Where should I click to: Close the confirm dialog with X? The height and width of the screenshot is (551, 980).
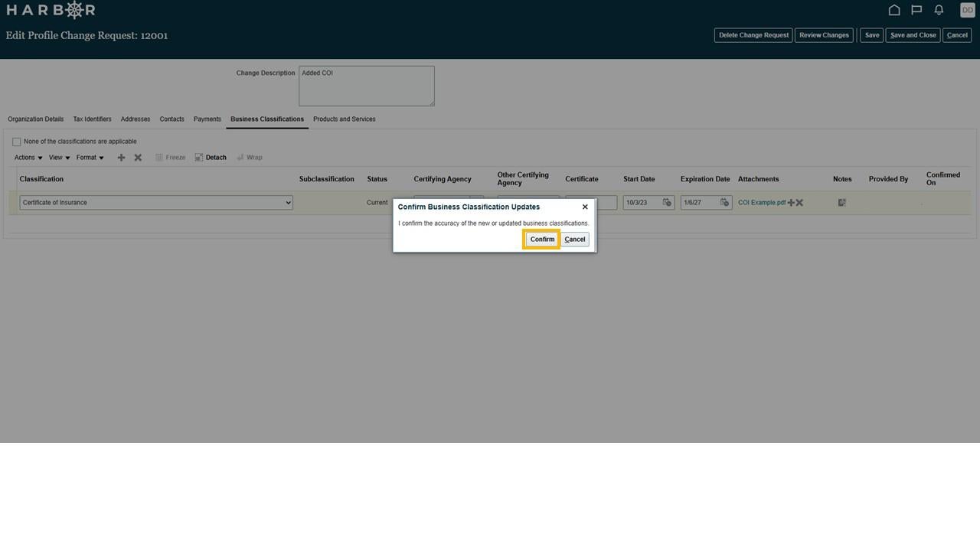[585, 207]
